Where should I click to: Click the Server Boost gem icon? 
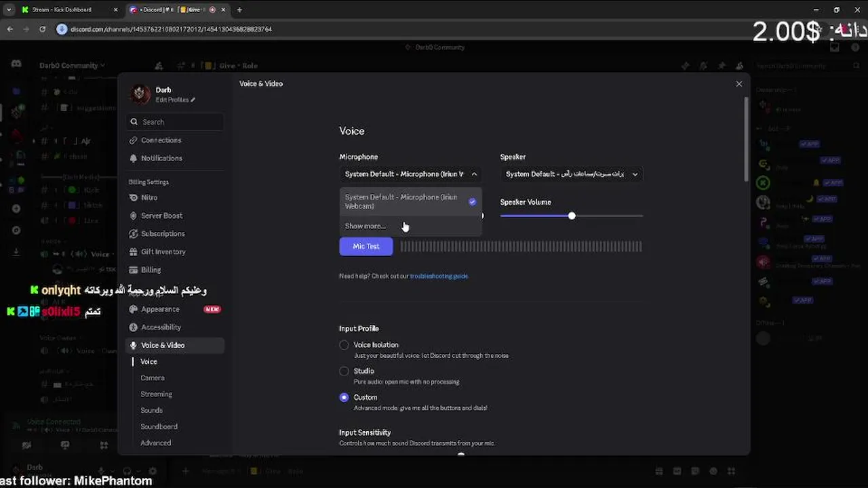(134, 216)
